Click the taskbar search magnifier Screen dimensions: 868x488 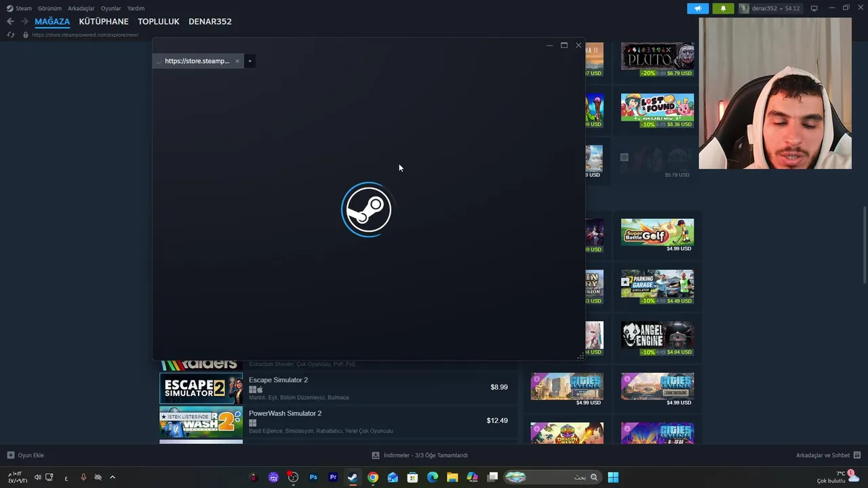594,477
